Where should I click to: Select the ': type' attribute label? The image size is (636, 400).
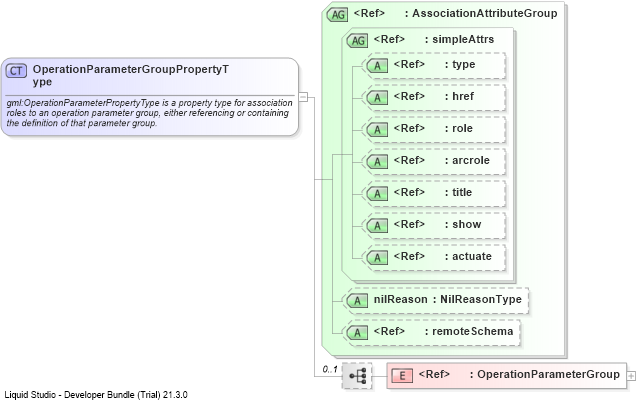pyautogui.click(x=460, y=65)
